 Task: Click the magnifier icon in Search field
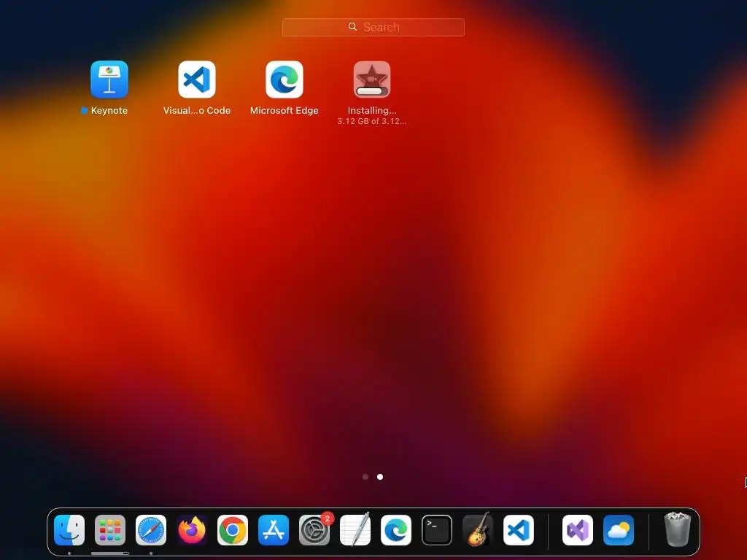[352, 27]
